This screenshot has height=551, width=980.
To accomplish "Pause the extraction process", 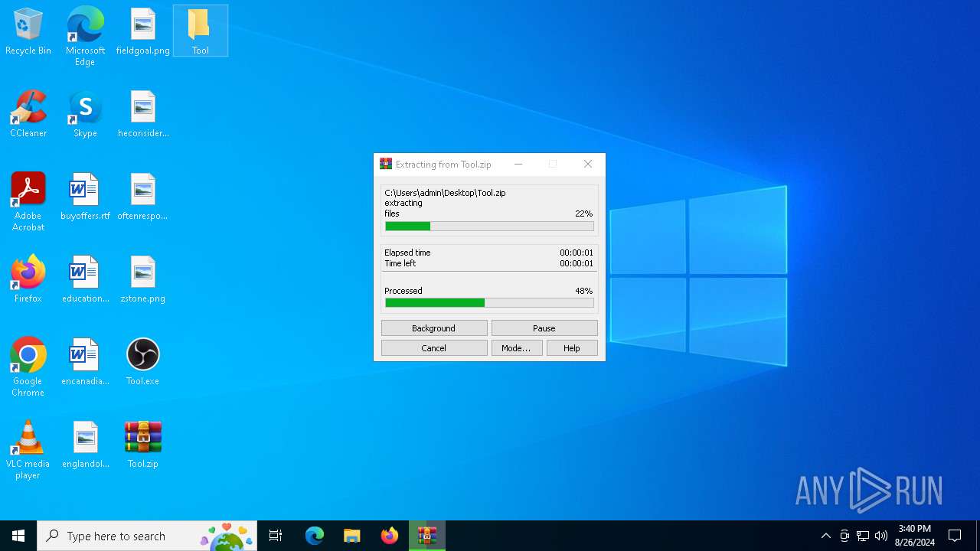I will (x=544, y=328).
